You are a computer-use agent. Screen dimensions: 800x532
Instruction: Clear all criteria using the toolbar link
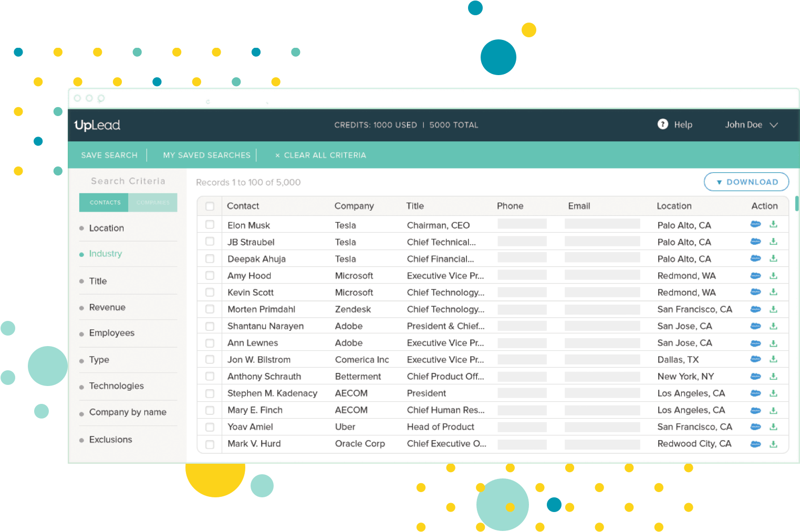tap(320, 155)
